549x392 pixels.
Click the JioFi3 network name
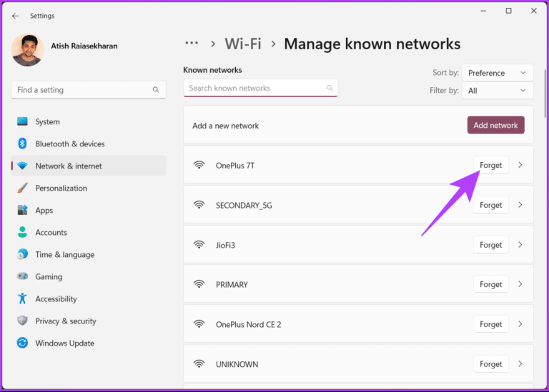[225, 245]
